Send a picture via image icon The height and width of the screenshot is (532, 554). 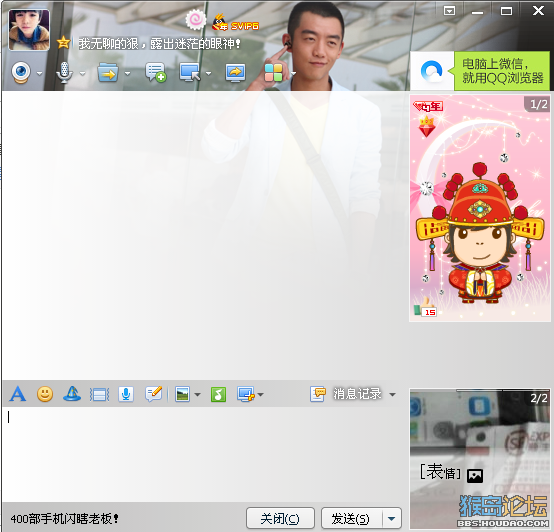(x=183, y=394)
